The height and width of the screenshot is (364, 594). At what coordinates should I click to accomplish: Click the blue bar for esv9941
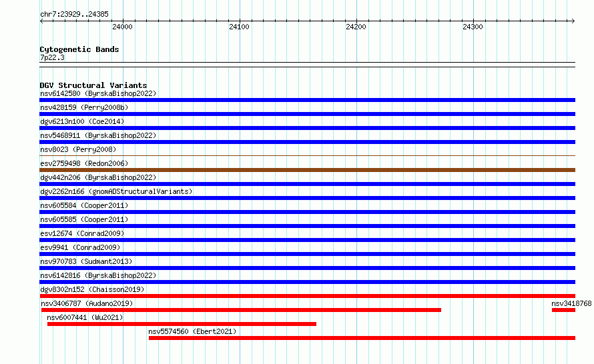307,254
